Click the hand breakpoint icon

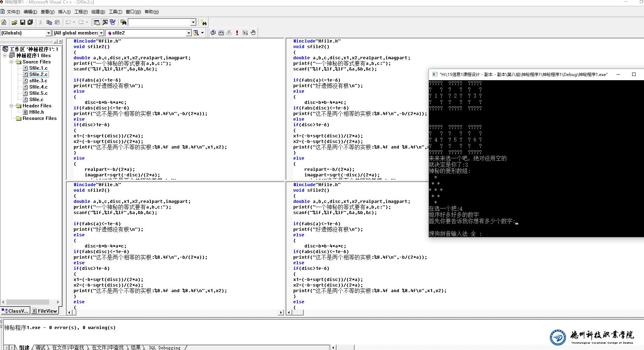(253, 33)
